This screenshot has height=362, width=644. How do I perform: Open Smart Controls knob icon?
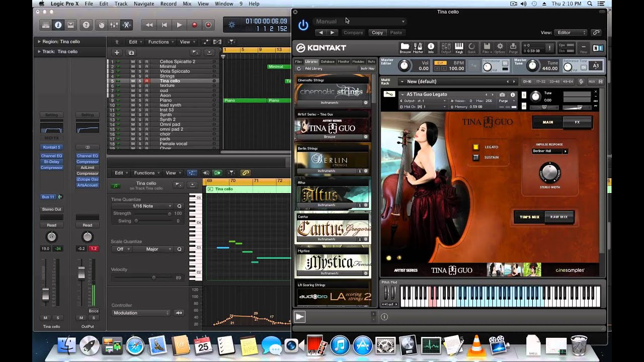[102, 25]
